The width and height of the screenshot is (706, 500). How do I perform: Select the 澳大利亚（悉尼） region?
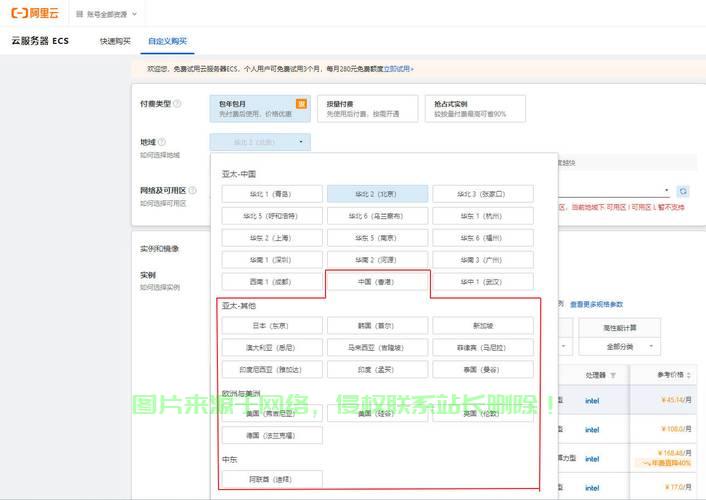[x=272, y=348]
